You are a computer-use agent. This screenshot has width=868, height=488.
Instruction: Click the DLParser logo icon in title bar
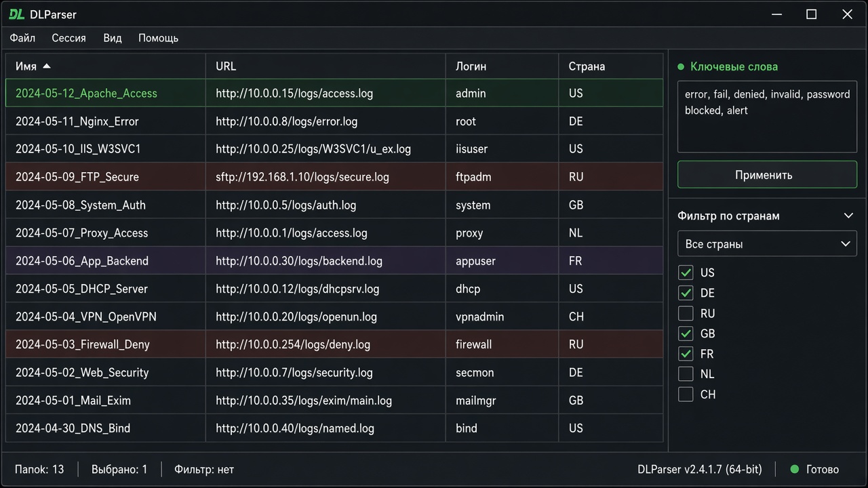coord(17,14)
